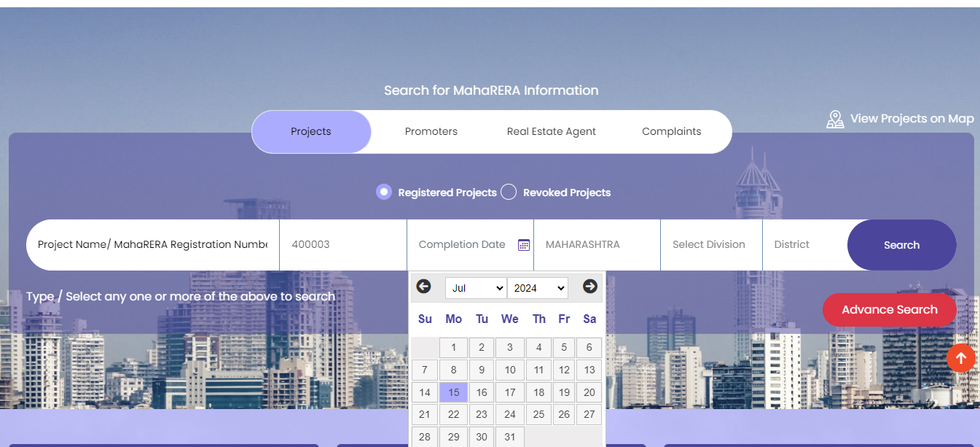
Task: Pick July 28 in the calendar
Action: (425, 437)
